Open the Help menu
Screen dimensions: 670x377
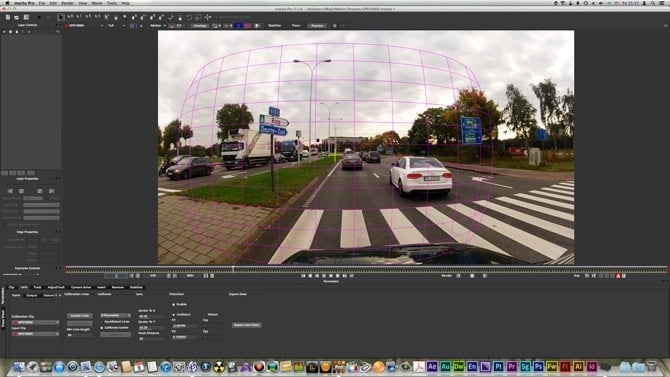(125, 3)
